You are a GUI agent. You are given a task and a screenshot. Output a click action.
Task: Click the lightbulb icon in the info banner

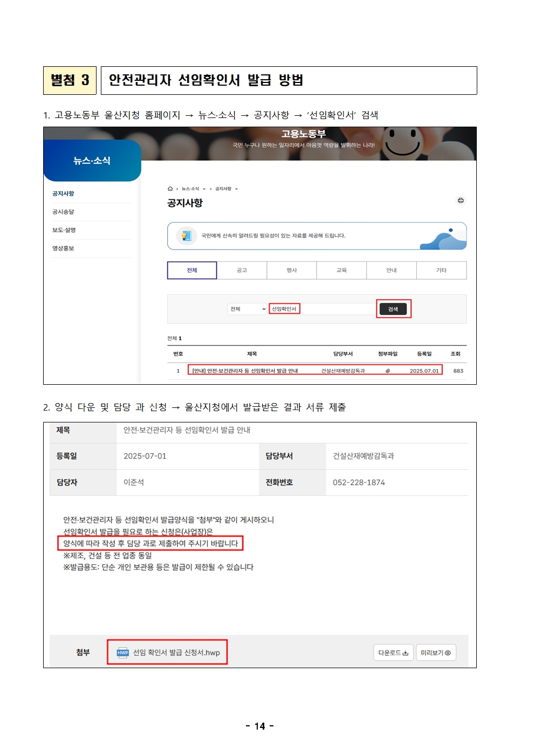click(x=186, y=235)
